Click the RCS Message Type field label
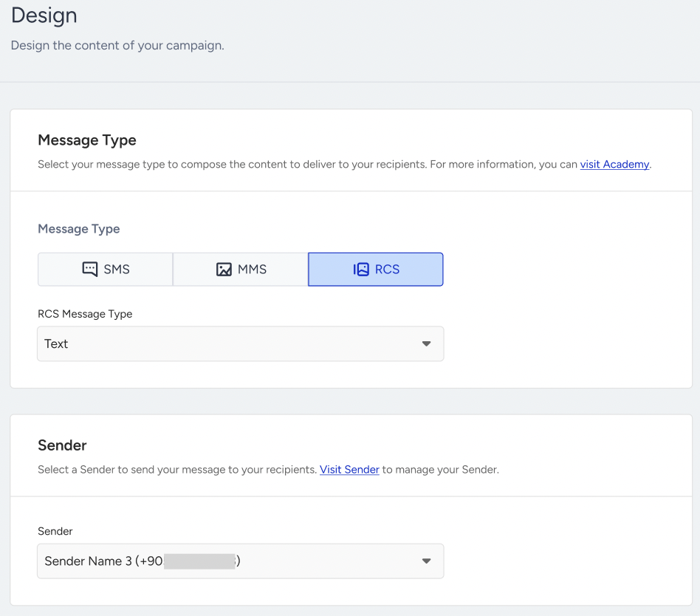The height and width of the screenshot is (616, 700). tap(85, 314)
